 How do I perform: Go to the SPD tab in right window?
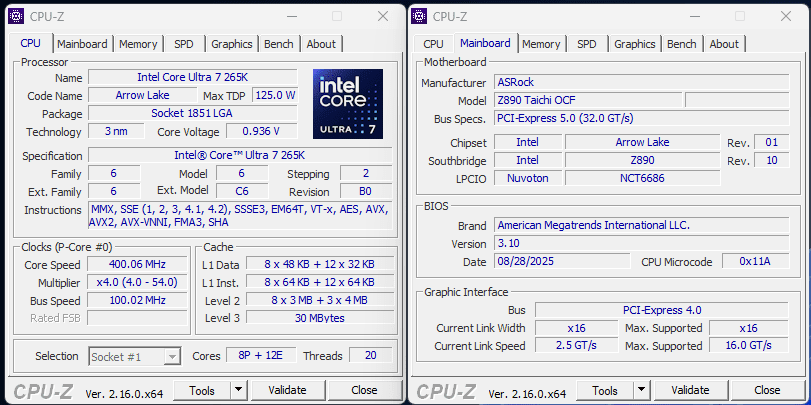(587, 44)
